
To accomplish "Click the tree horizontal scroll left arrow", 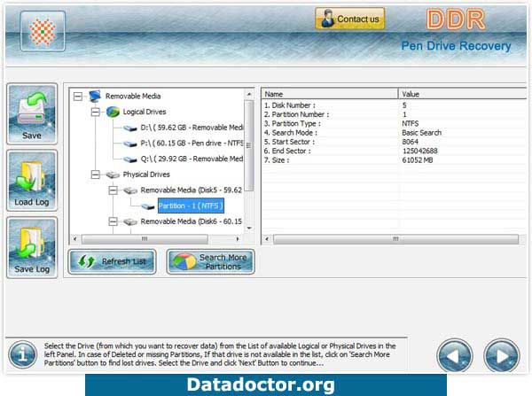I will [x=75, y=239].
